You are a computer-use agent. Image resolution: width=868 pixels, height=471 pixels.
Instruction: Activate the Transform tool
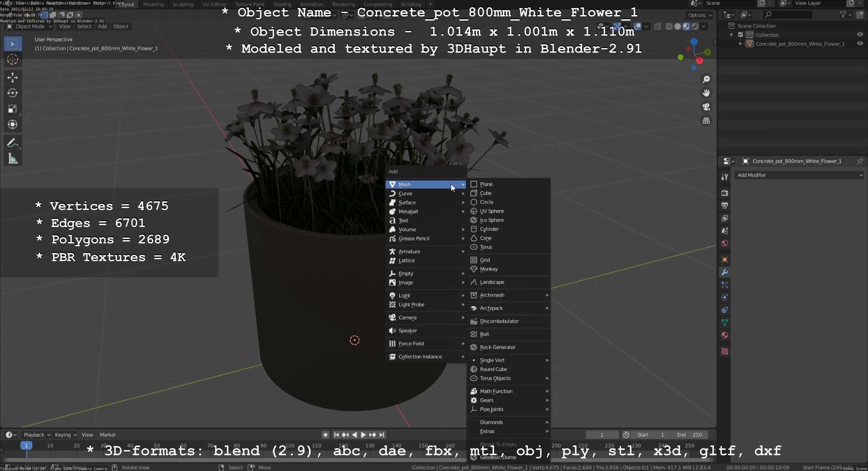pos(12,125)
